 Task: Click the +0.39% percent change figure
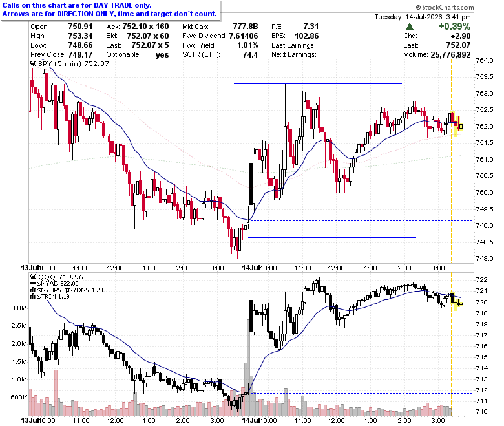click(454, 27)
